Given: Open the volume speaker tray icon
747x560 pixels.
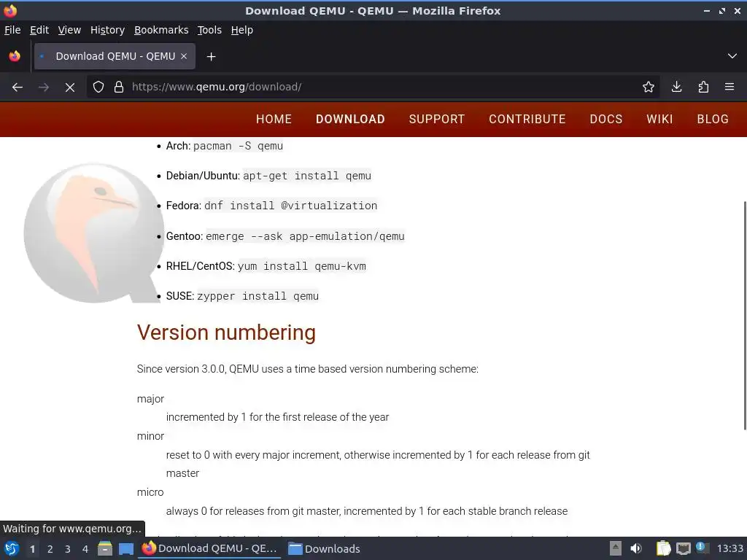Looking at the screenshot, I should coord(636,548).
